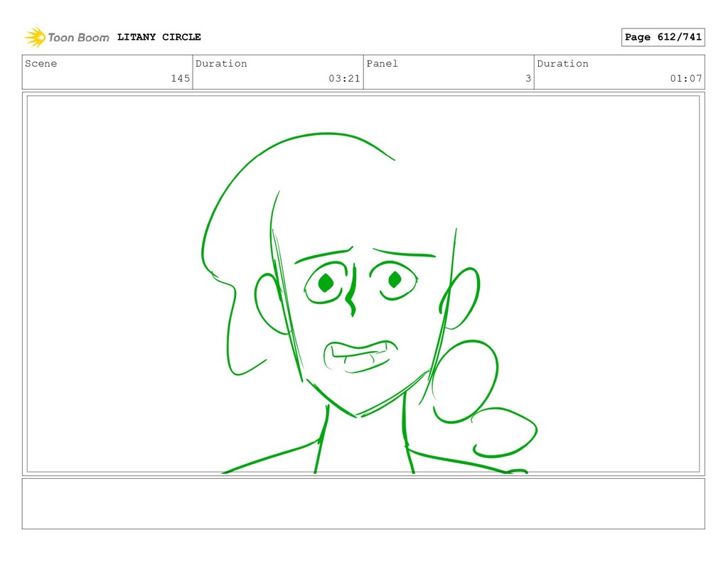Select the Panel label in header
The image size is (728, 562).
382,63
